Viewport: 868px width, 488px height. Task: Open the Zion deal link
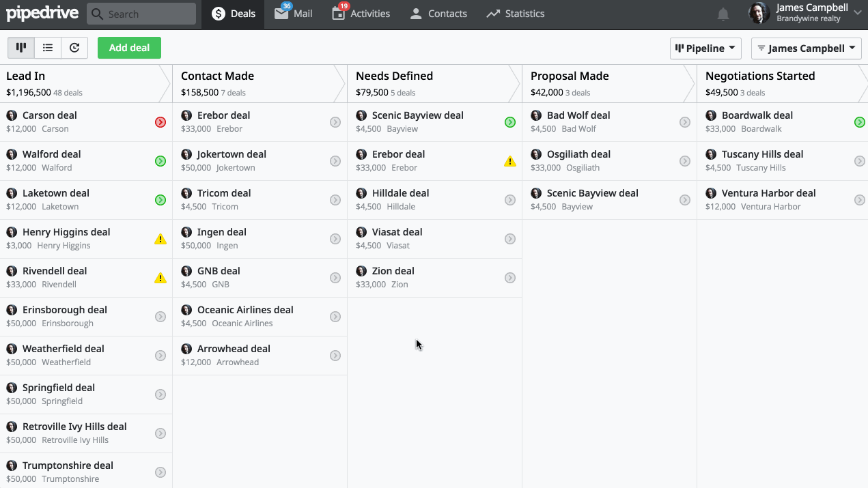click(x=393, y=271)
